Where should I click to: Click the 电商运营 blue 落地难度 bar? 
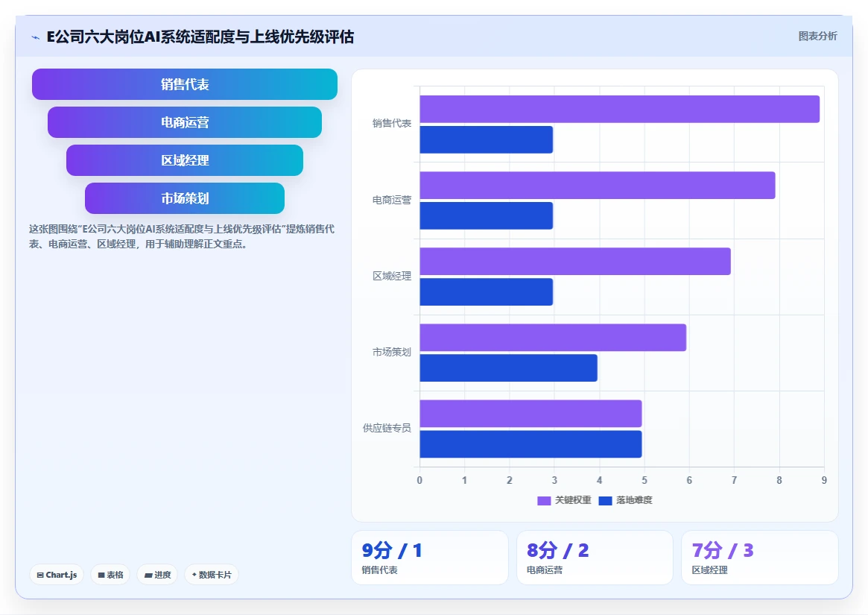point(486,215)
